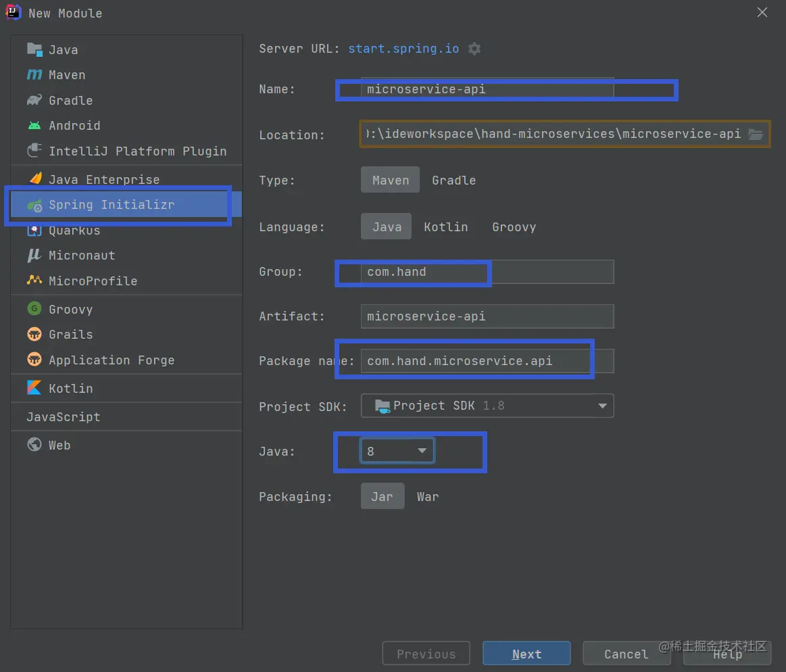Select the Spring Initializr list entry
This screenshot has width=786, height=672.
(x=126, y=205)
